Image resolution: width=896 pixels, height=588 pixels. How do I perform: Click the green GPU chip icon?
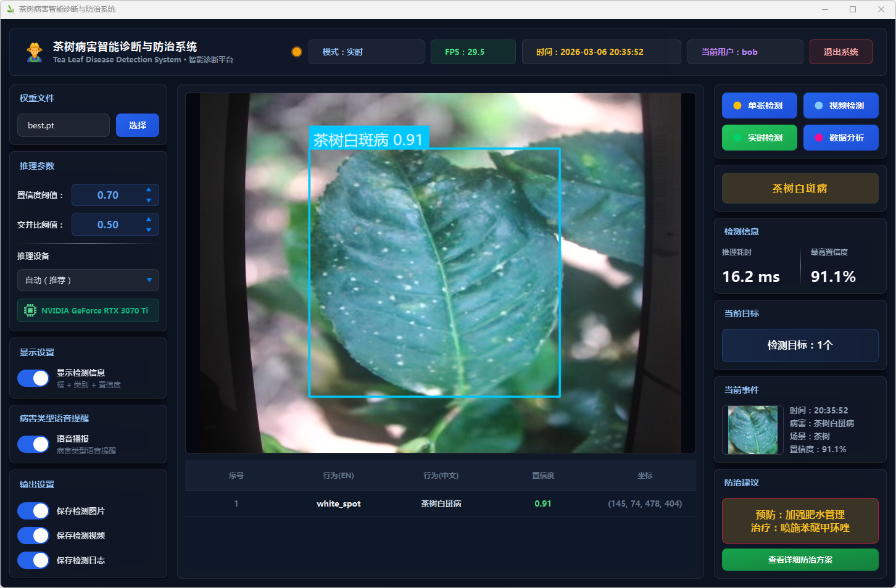pos(30,310)
